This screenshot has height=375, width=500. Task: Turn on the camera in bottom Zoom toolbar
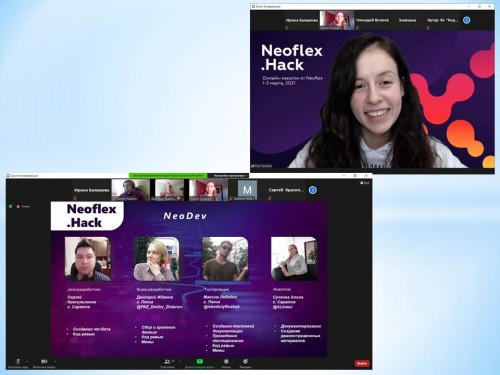[44, 363]
